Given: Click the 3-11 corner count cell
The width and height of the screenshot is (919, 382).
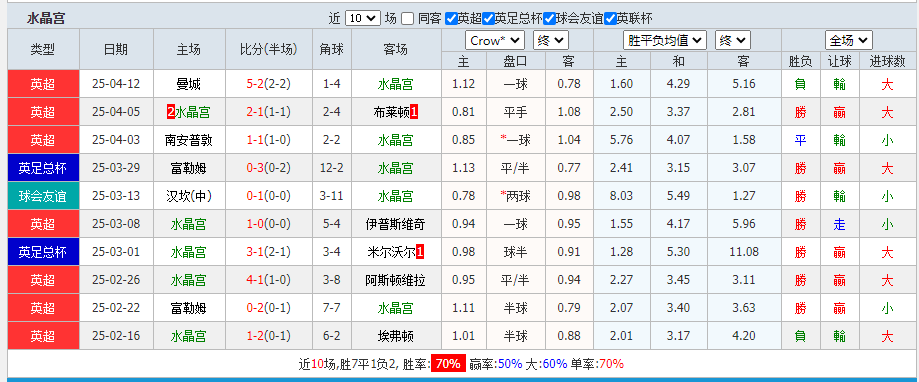Looking at the screenshot, I should coord(332,196).
